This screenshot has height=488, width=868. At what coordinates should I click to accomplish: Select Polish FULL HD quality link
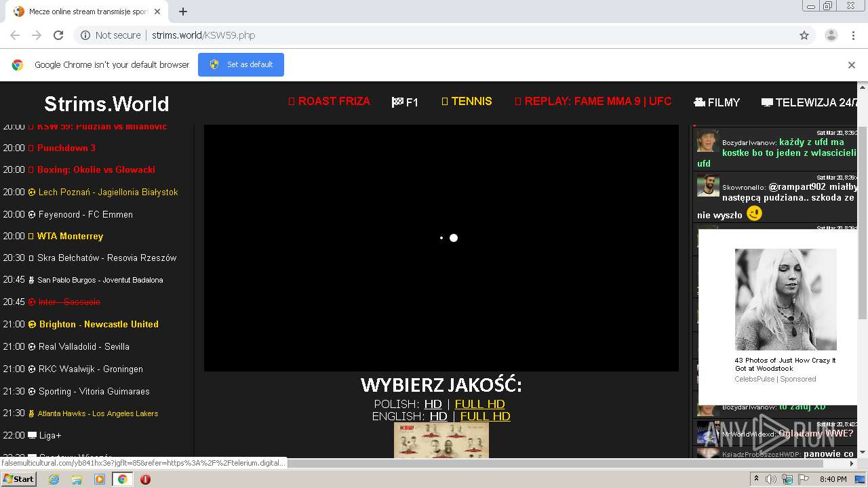[x=479, y=404]
